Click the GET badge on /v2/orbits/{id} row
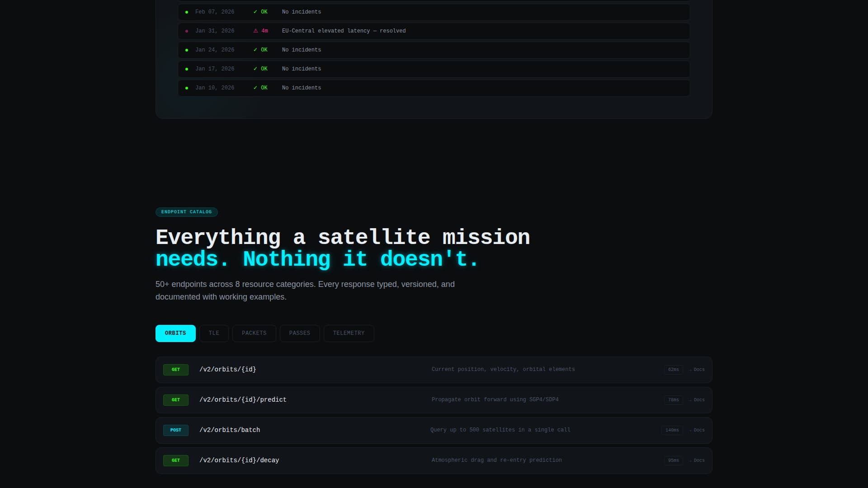Screen dimensions: 868x488 tap(176, 370)
